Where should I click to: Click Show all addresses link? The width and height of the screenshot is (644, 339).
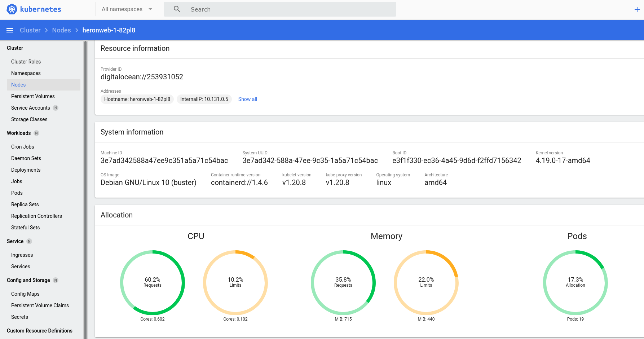point(247,99)
